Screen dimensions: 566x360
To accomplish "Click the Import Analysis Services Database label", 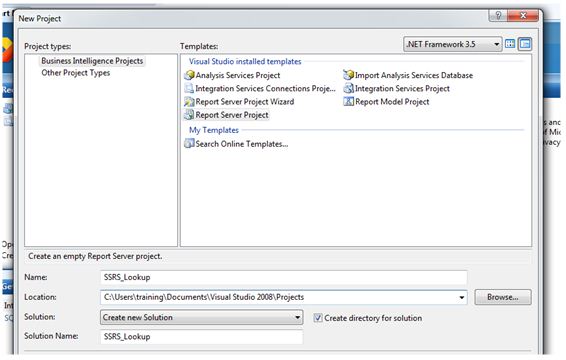I will (x=414, y=75).
